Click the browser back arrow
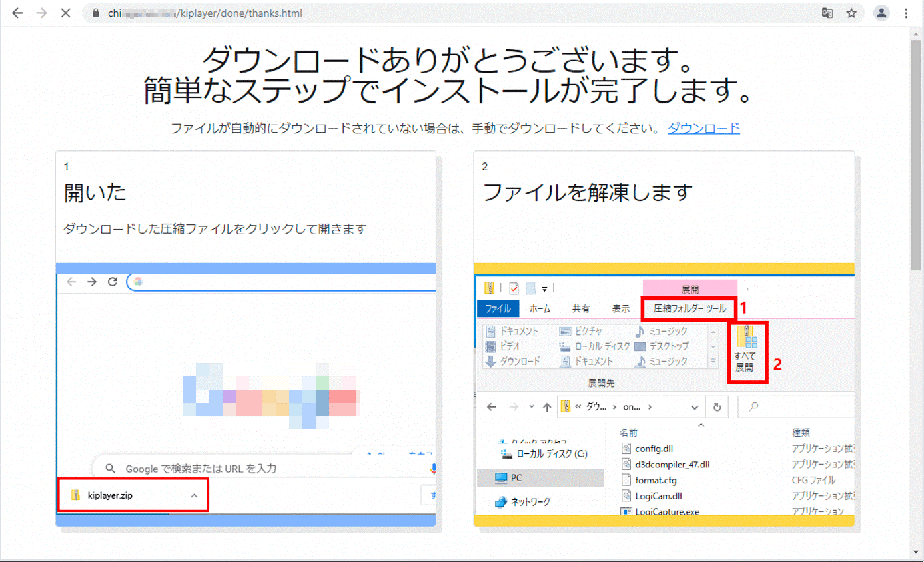924x562 pixels. (x=17, y=13)
